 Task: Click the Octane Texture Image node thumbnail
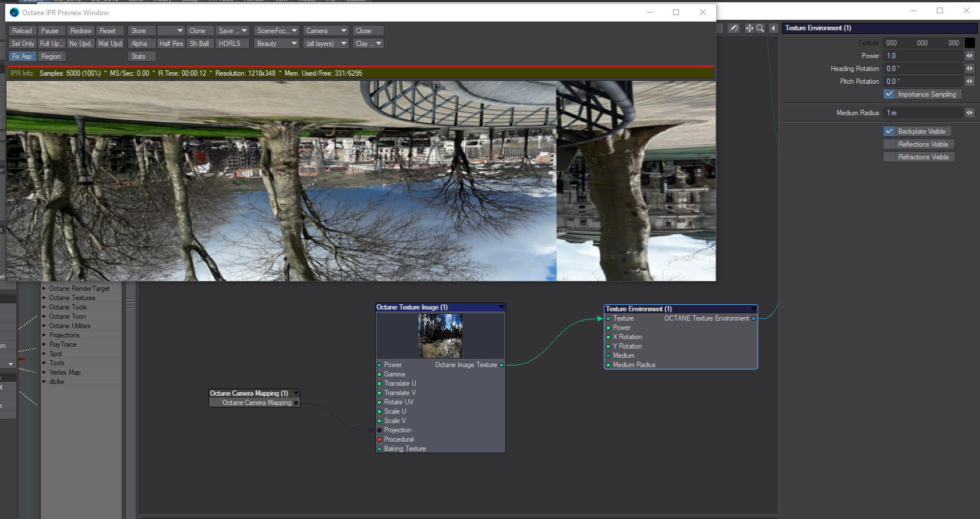pos(440,336)
